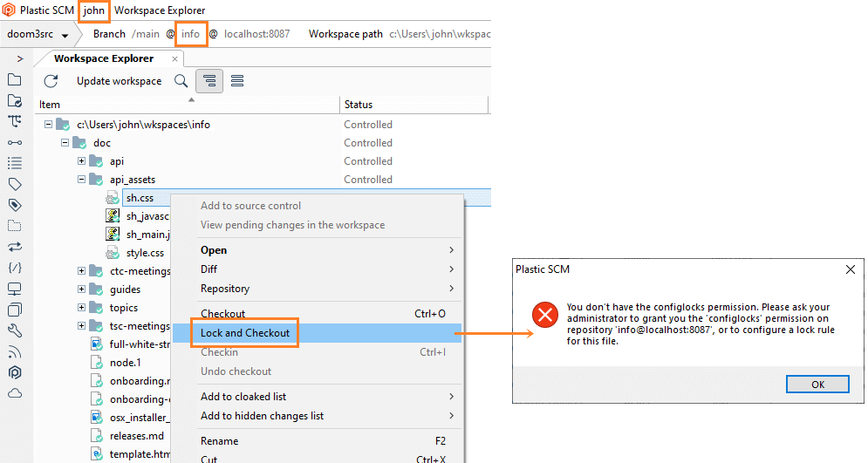Close the Workspace Explorer tab
The image size is (868, 463).
coord(175,58)
